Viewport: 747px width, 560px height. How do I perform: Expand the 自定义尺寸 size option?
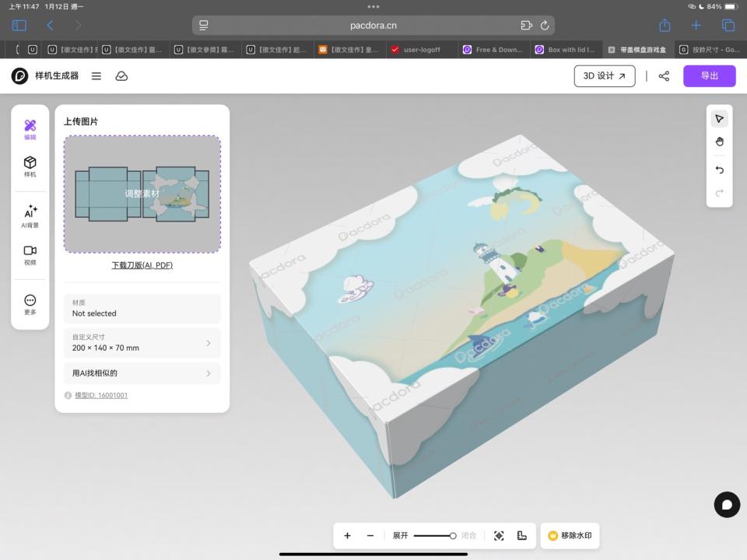pos(142,343)
